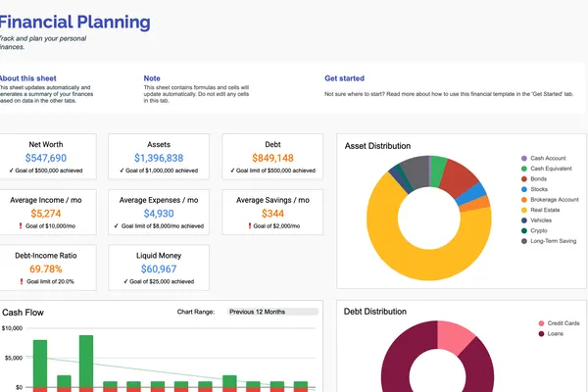Click the Average Savings amount $344

(272, 213)
